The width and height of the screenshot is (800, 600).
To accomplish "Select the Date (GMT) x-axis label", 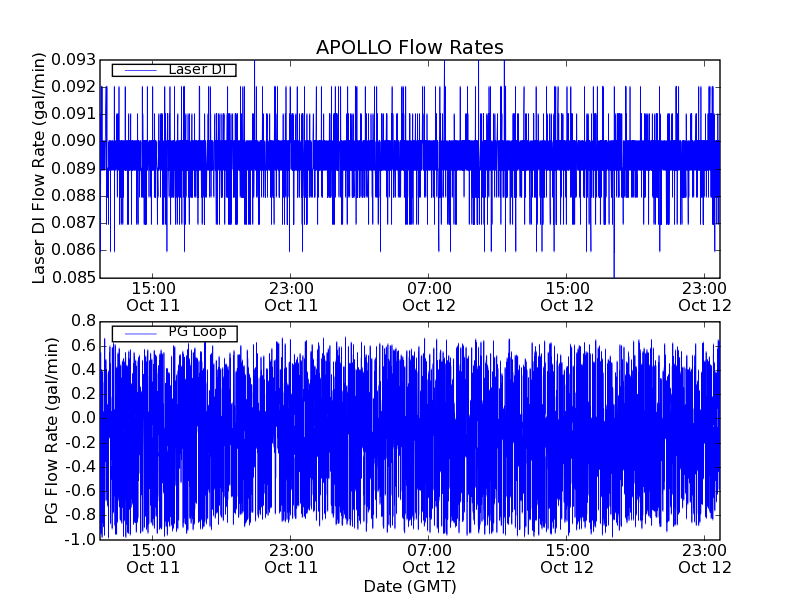I will point(409,586).
